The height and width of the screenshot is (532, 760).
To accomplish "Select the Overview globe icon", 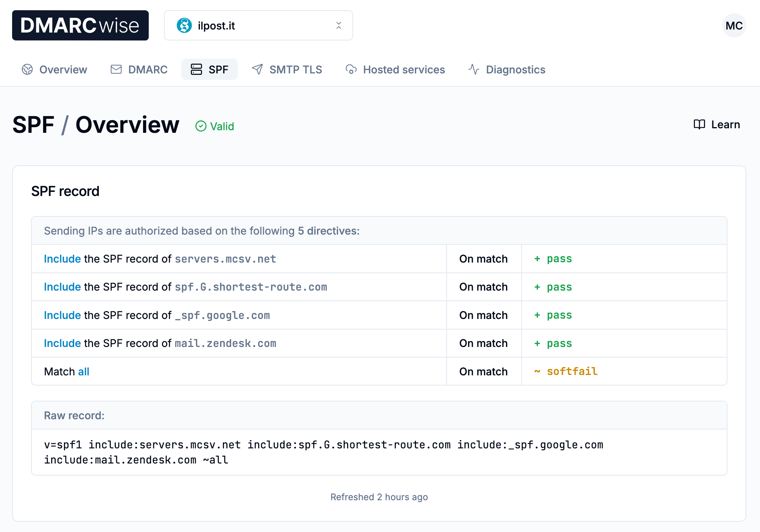I will [x=27, y=69].
